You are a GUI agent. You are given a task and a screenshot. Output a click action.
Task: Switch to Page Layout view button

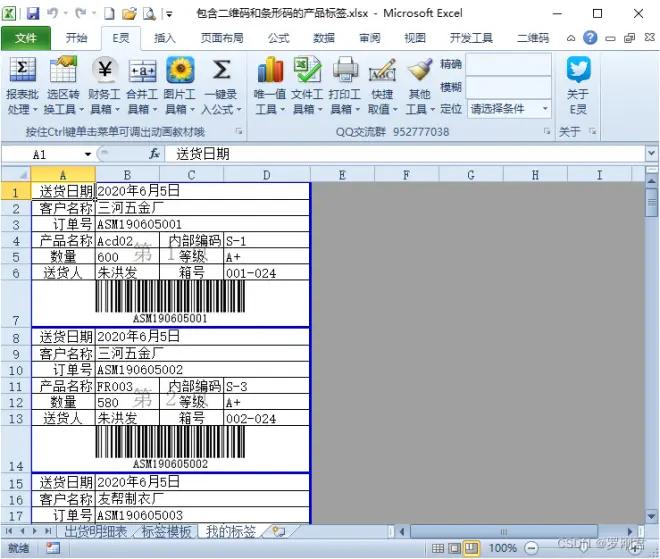click(455, 548)
